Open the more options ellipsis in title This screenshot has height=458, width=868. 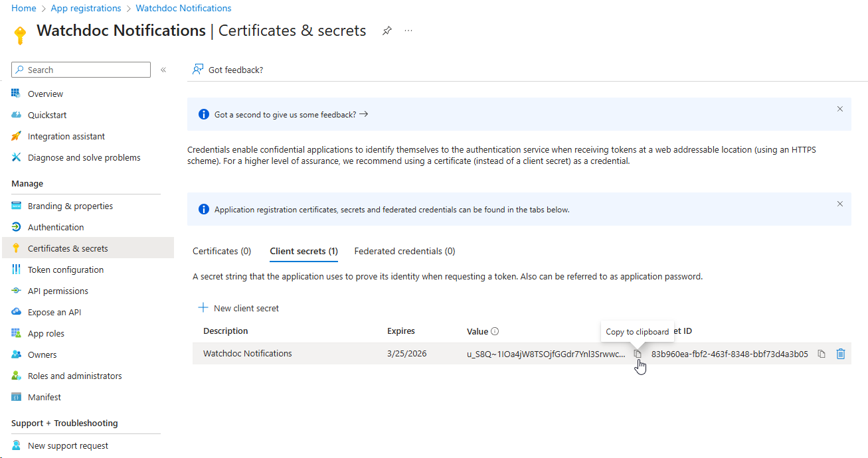408,31
